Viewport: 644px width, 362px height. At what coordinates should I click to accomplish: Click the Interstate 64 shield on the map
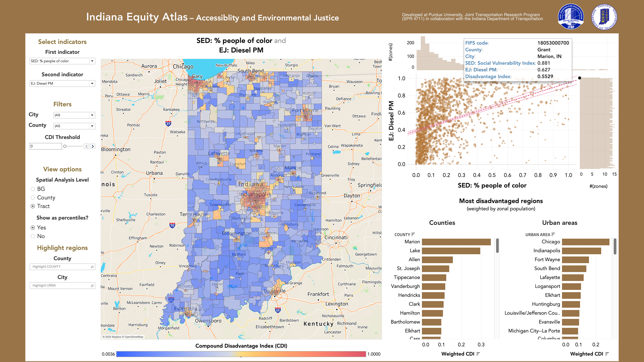(x=171, y=300)
